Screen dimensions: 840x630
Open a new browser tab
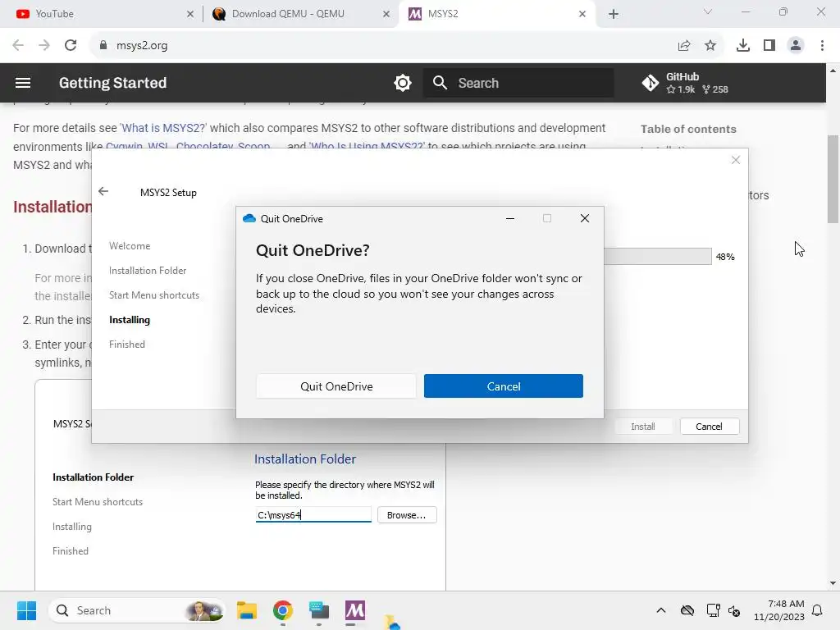coord(614,14)
